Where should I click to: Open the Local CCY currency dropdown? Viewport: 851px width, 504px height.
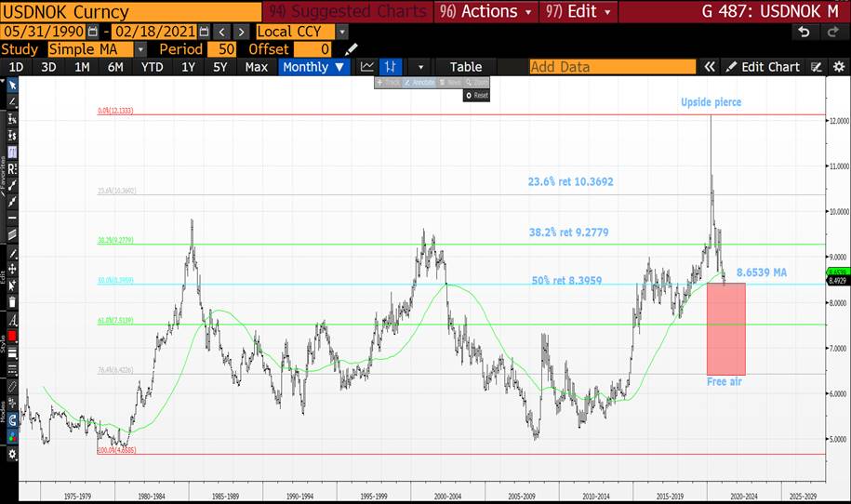click(342, 32)
